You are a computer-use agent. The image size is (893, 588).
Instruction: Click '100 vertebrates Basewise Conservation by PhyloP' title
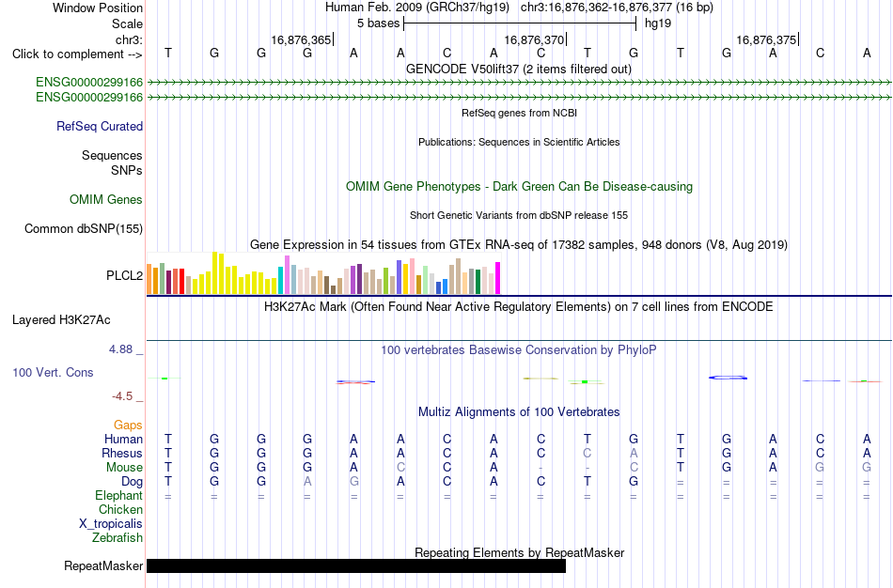click(519, 350)
